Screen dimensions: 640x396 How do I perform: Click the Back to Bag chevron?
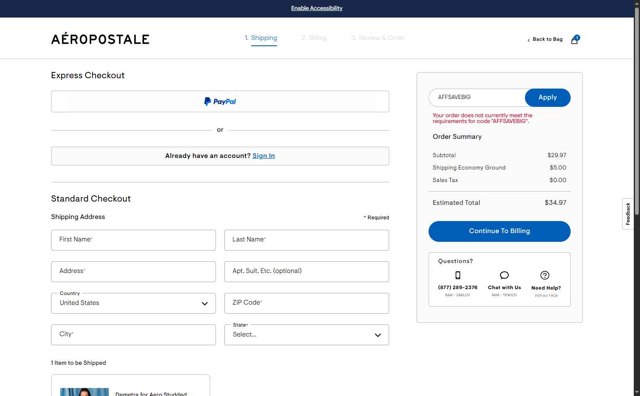(529, 40)
